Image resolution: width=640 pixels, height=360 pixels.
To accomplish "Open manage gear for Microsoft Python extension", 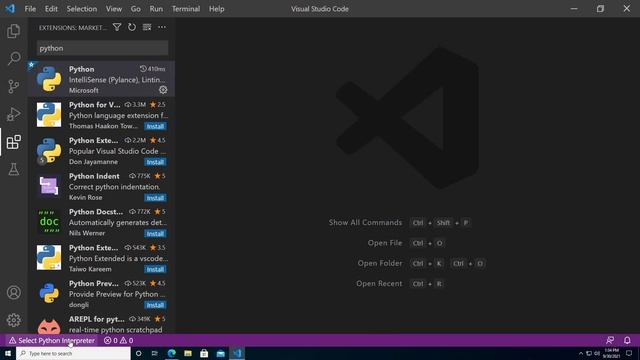I will point(163,90).
